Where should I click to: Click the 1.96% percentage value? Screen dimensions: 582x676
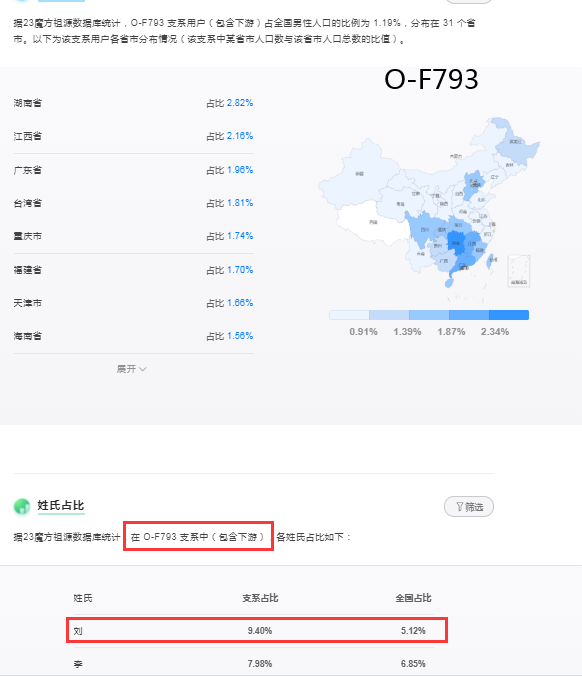click(240, 170)
